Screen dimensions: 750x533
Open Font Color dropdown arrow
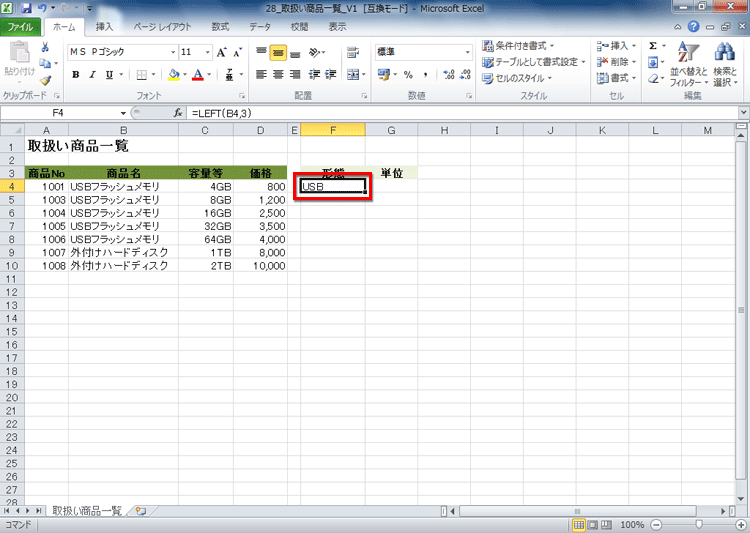click(x=209, y=75)
